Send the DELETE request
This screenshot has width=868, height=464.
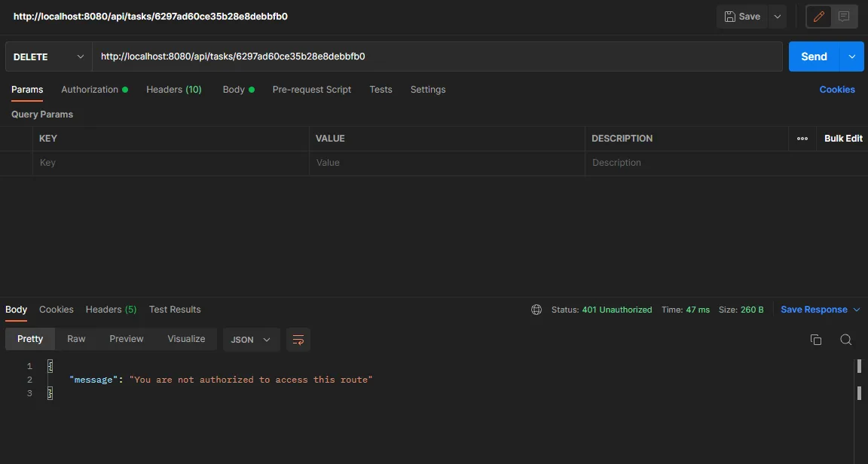click(814, 56)
